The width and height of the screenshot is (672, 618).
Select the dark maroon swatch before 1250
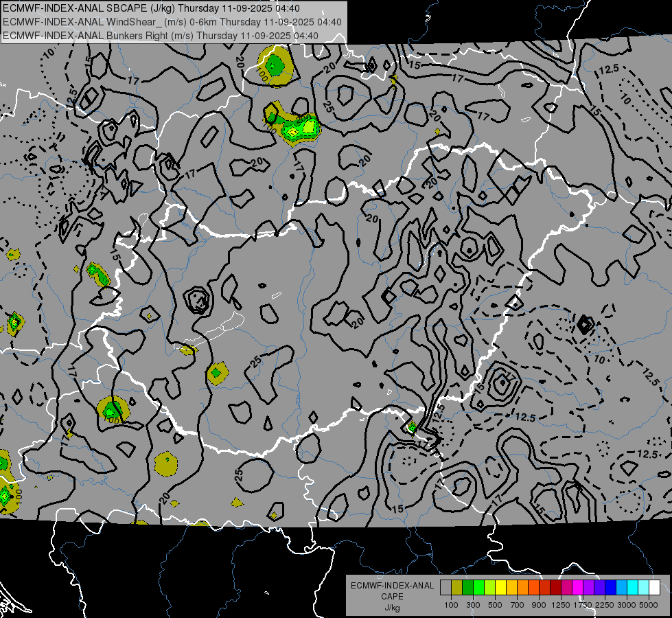point(555,588)
